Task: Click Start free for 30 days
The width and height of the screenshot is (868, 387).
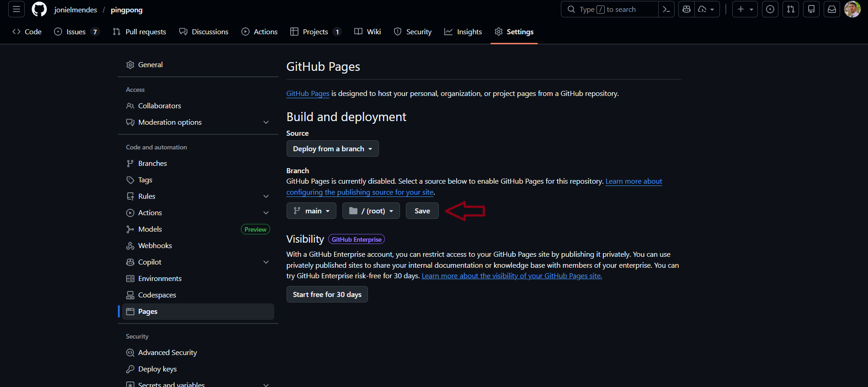Action: tap(327, 294)
